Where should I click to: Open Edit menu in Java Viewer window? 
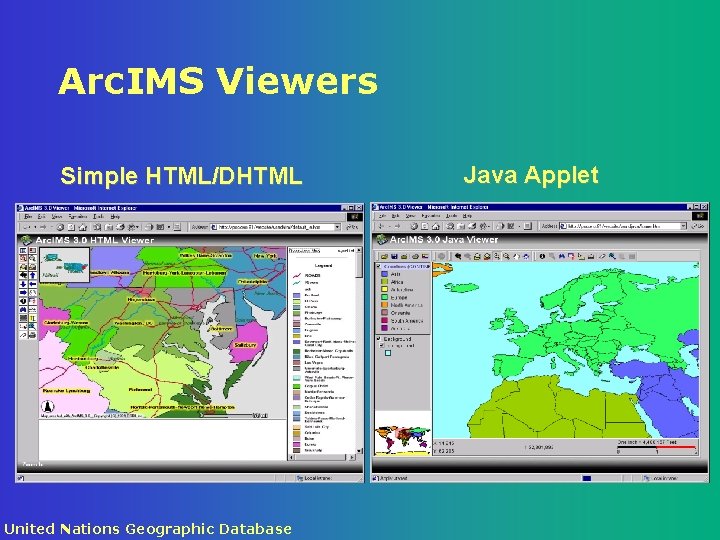pos(395,215)
